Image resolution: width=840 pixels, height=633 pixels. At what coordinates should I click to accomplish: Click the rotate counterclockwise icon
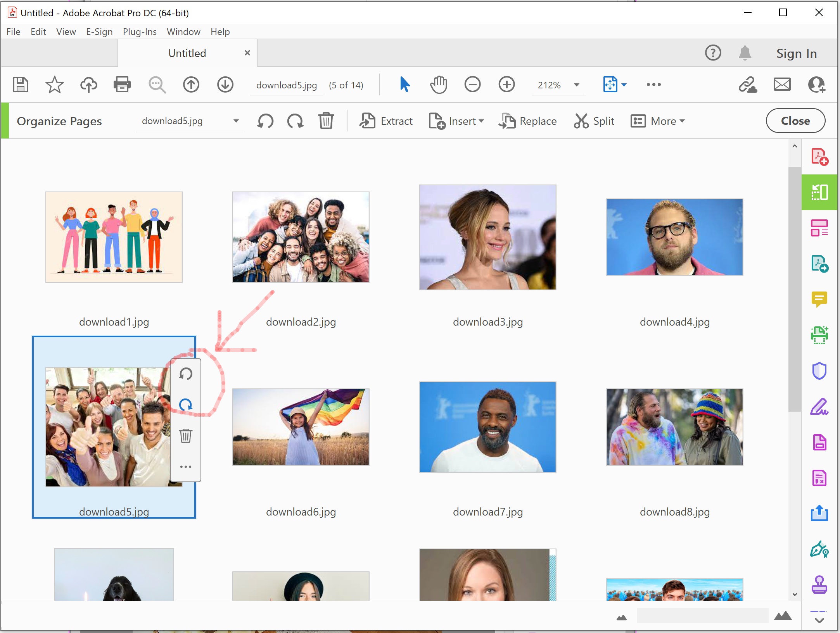pyautogui.click(x=185, y=374)
